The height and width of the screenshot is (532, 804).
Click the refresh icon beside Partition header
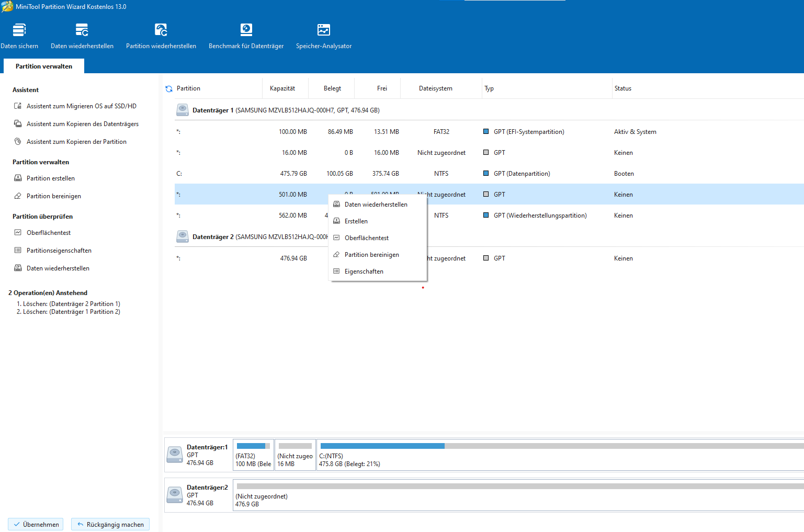pyautogui.click(x=169, y=89)
